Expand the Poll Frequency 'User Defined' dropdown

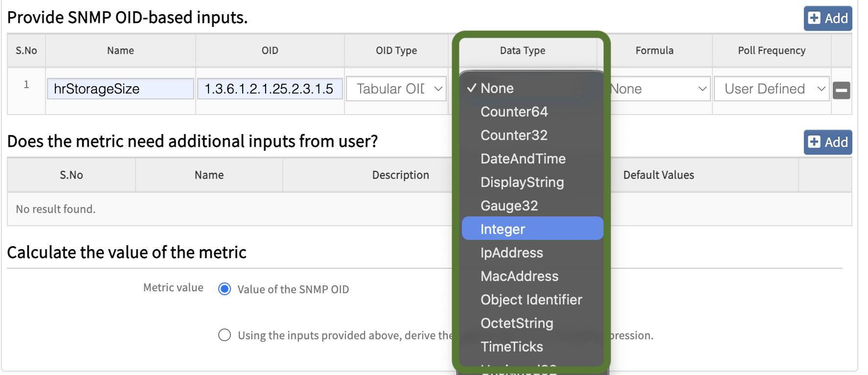771,89
